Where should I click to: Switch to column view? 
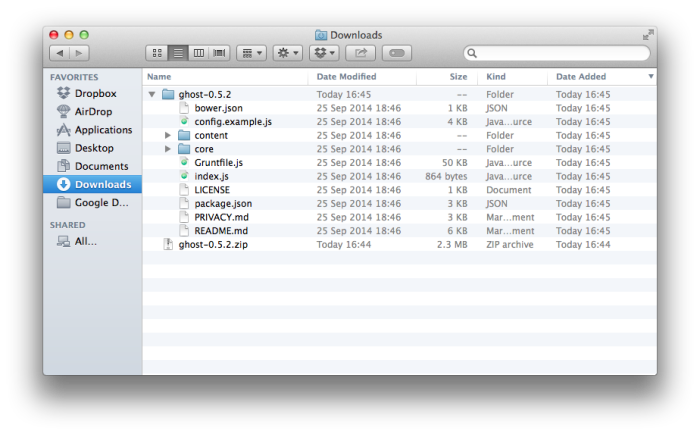(199, 53)
